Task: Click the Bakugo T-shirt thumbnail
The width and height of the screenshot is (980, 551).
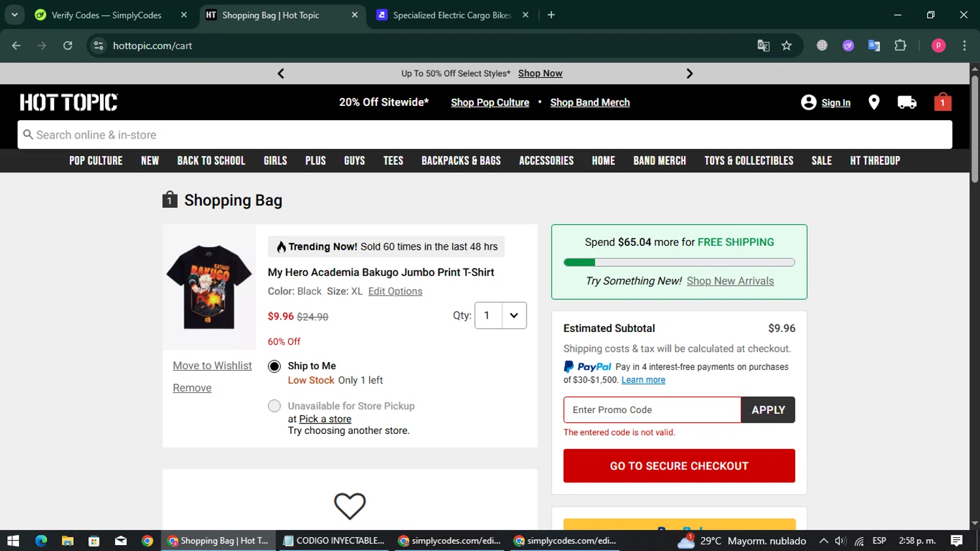Action: 209,287
